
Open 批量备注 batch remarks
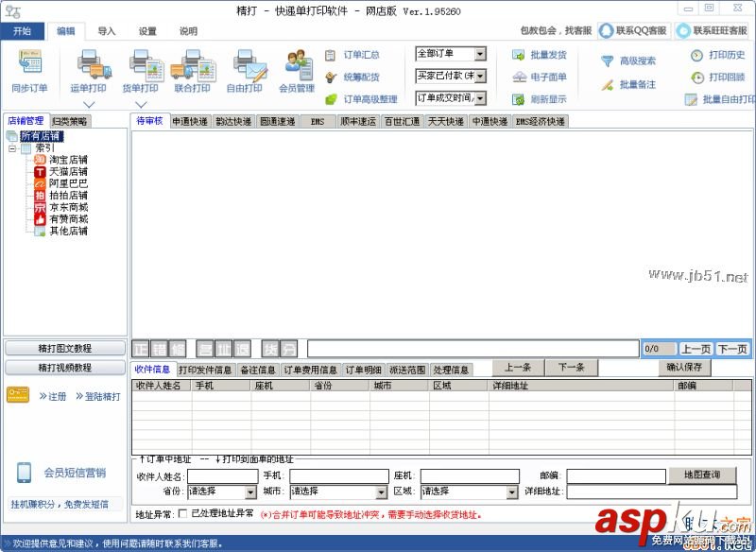tap(628, 85)
